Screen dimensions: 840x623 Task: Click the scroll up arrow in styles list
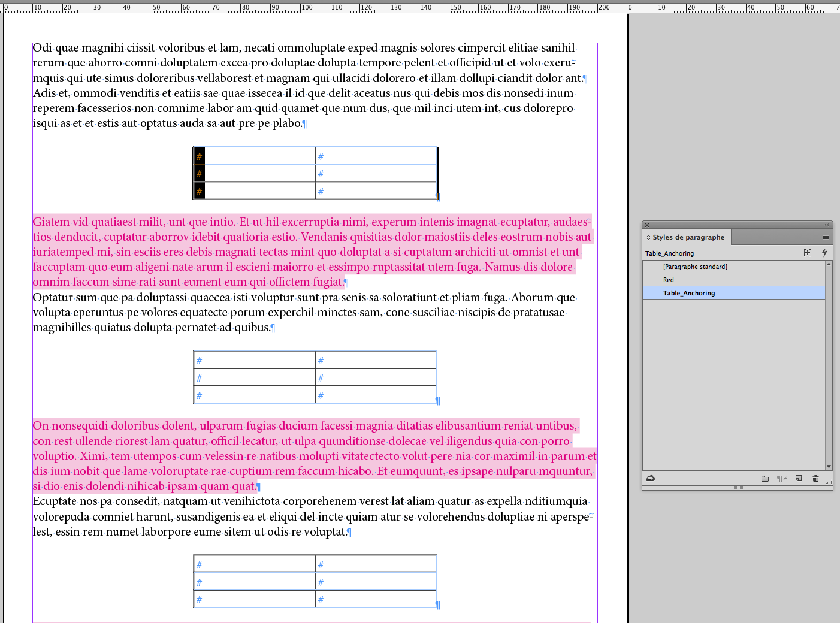point(829,264)
